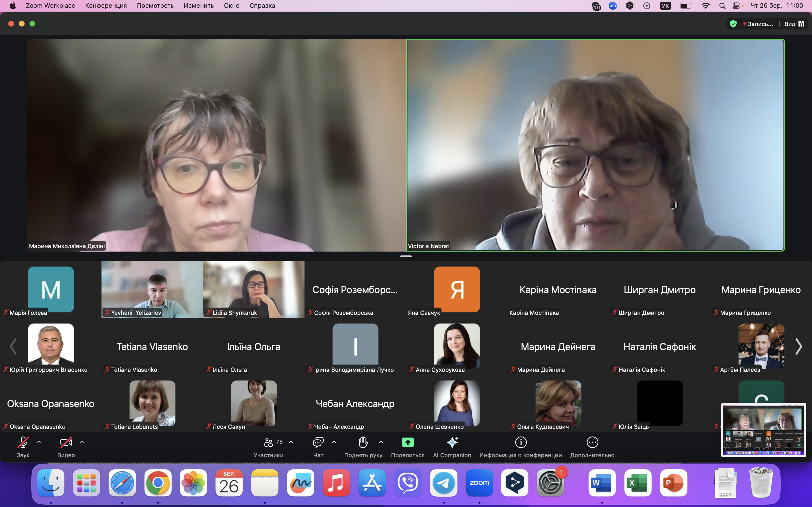Image resolution: width=812 pixels, height=507 pixels.
Task: Expand audio options arrow next to Звук
Action: (39, 442)
